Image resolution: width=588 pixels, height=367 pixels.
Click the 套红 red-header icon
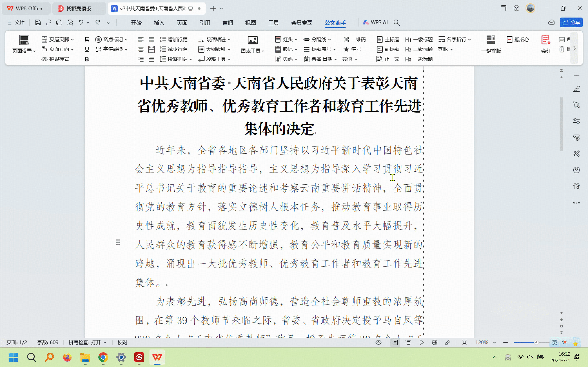pyautogui.click(x=546, y=40)
